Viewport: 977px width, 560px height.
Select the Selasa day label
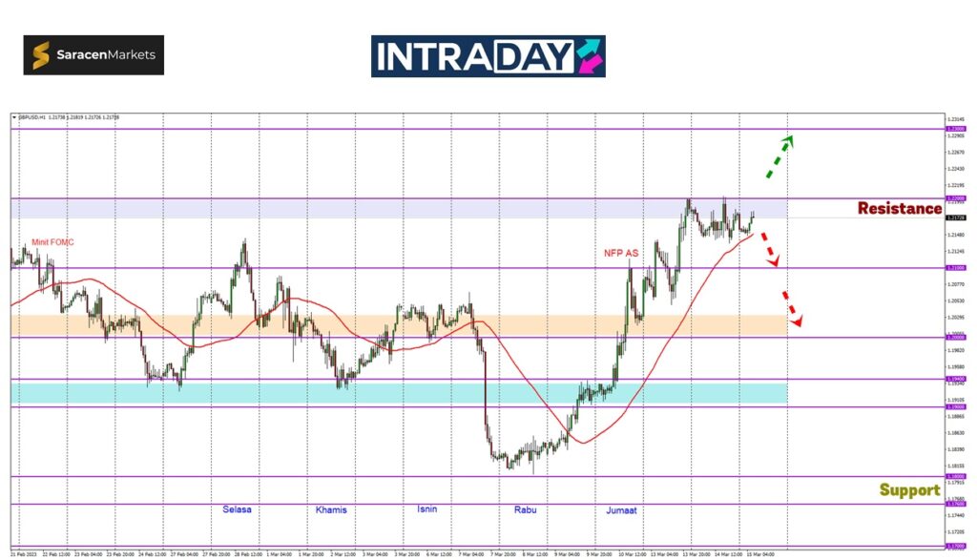(x=237, y=509)
